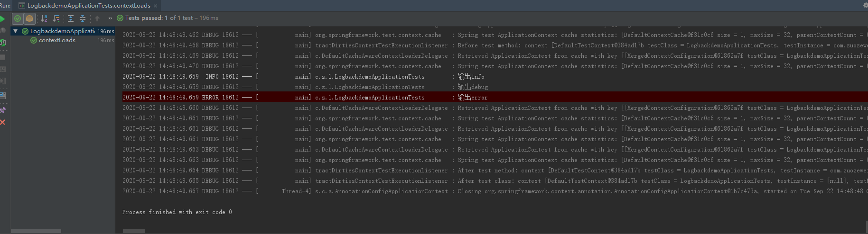Toggle Show Passed tests filter
The height and width of the screenshot is (234, 868).
click(18, 18)
